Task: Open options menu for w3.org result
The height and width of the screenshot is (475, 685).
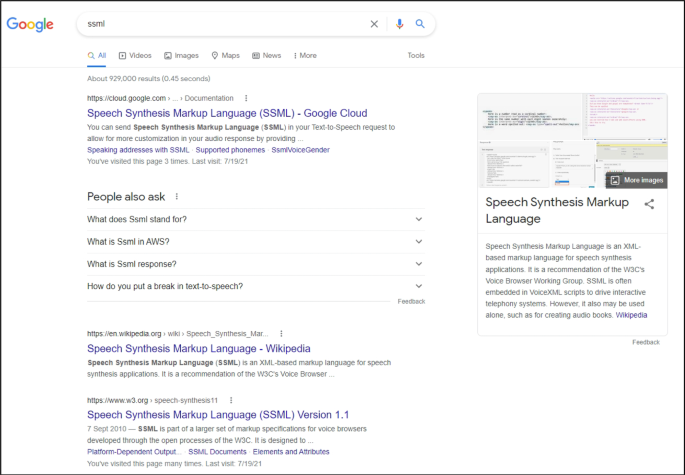Action: (231, 400)
